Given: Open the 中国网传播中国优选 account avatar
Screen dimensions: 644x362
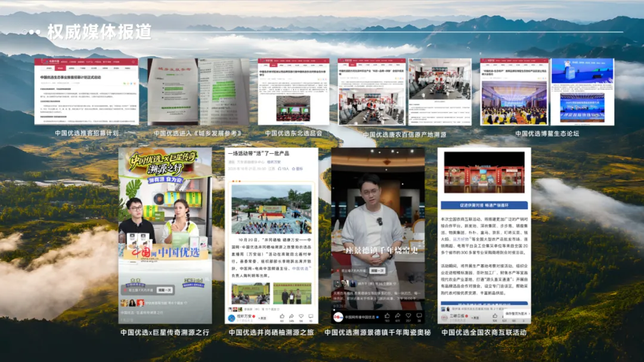Looking at the screenshot, I should point(338,317).
